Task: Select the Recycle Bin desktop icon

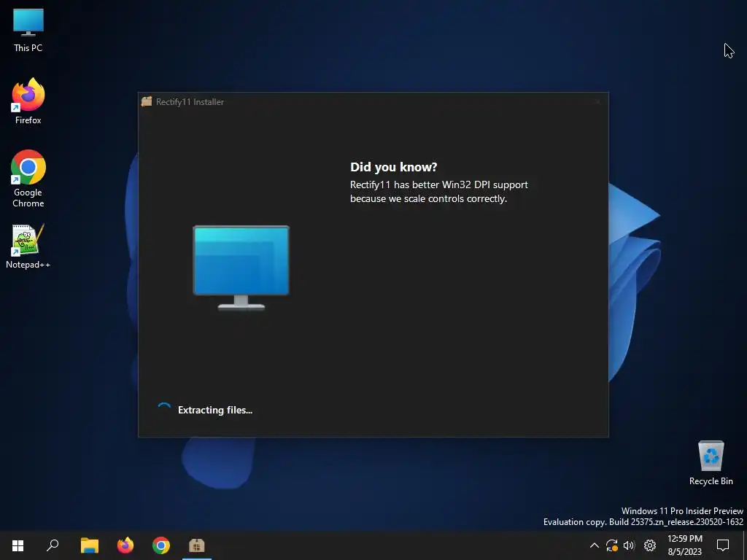Action: click(x=711, y=463)
